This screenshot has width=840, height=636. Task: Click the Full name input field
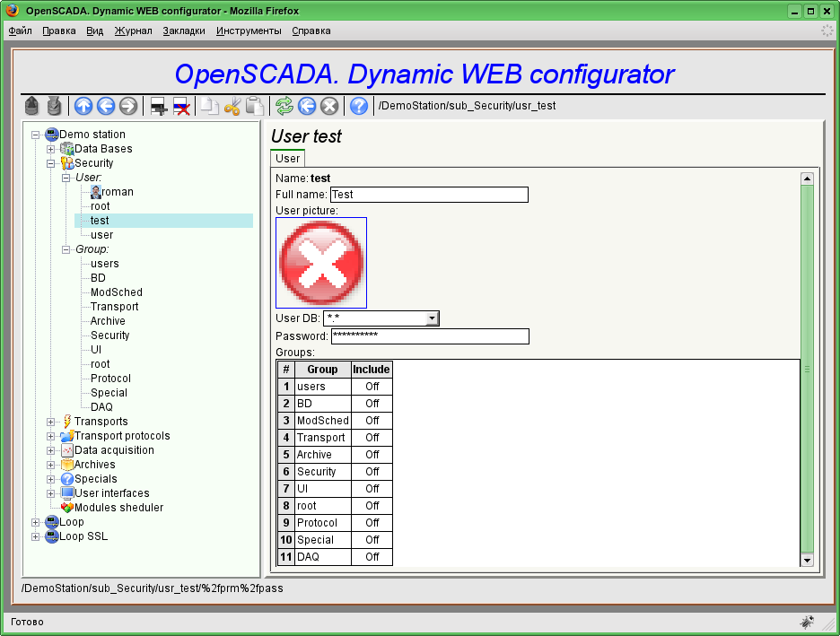point(429,195)
